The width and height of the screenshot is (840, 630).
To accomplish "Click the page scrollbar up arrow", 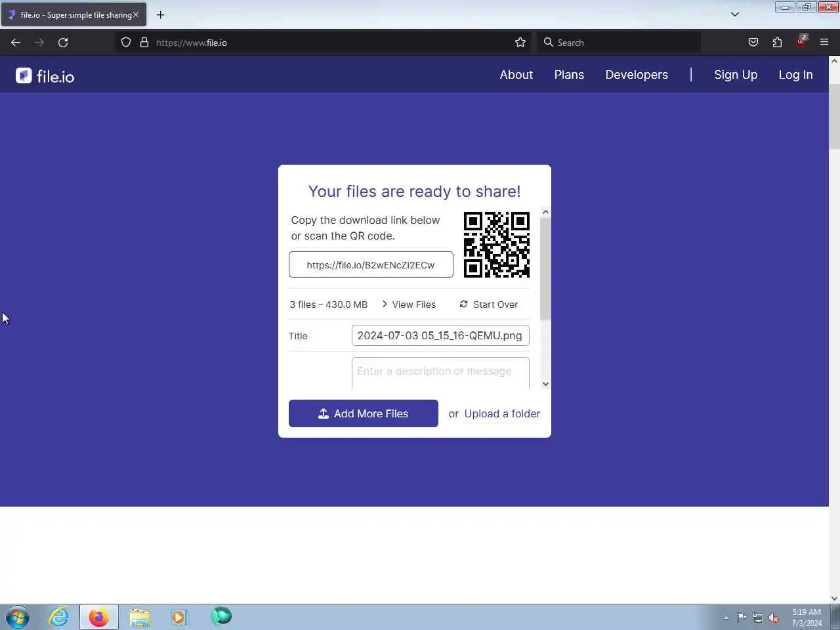I will point(834,61).
